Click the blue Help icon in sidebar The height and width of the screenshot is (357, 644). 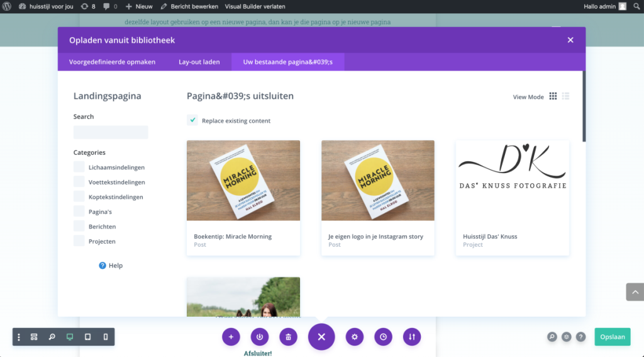pos(103,266)
